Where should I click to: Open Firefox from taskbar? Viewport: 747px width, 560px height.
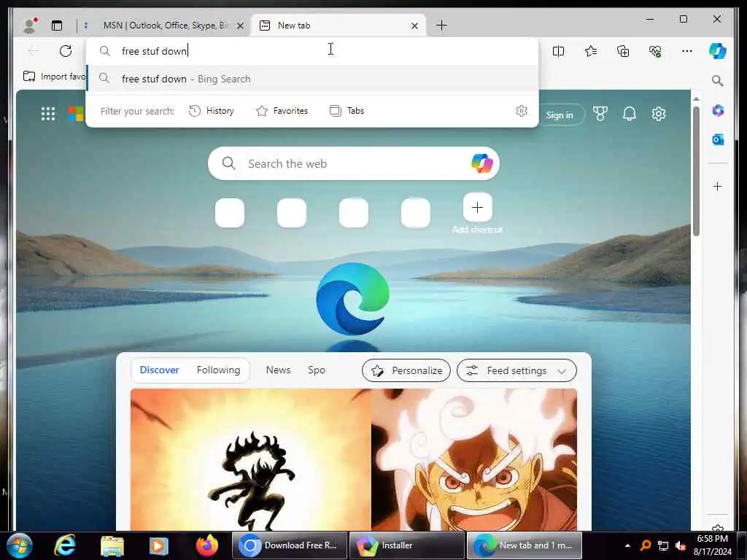point(206,545)
